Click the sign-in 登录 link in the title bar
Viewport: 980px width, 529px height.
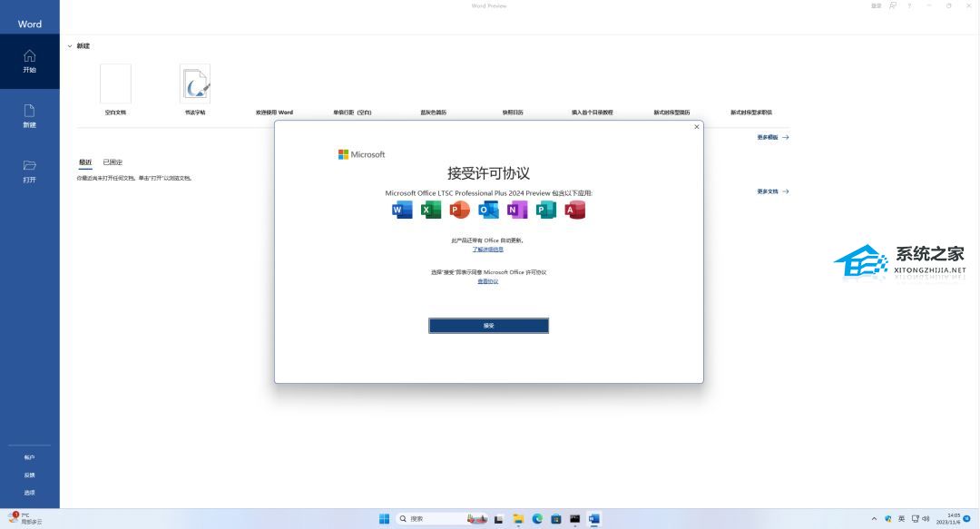point(877,5)
